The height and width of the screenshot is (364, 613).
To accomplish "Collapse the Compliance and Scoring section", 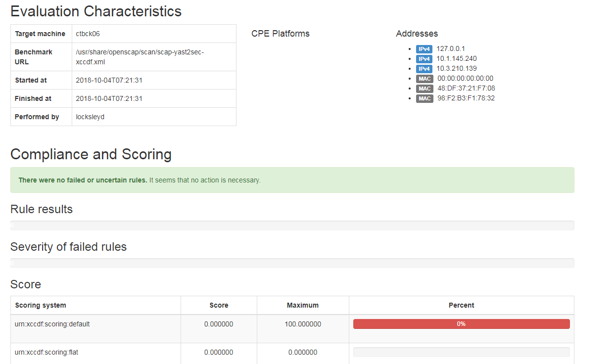I will tap(91, 154).
